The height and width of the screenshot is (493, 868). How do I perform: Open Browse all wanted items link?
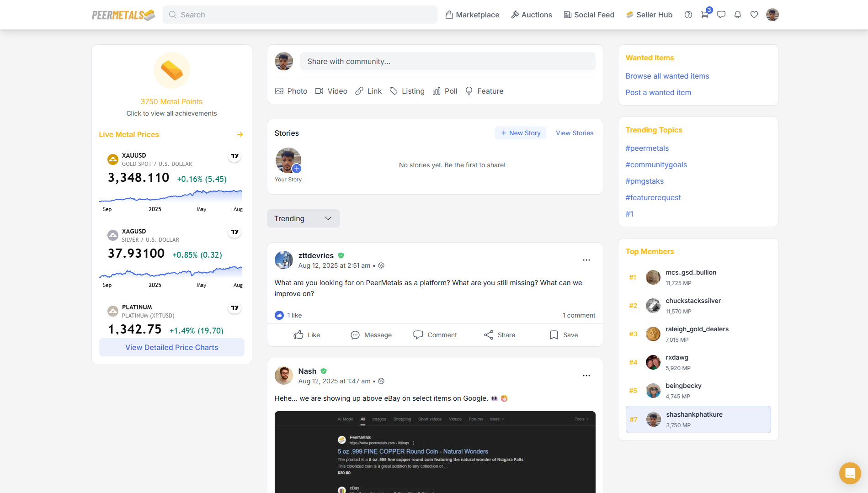667,76
